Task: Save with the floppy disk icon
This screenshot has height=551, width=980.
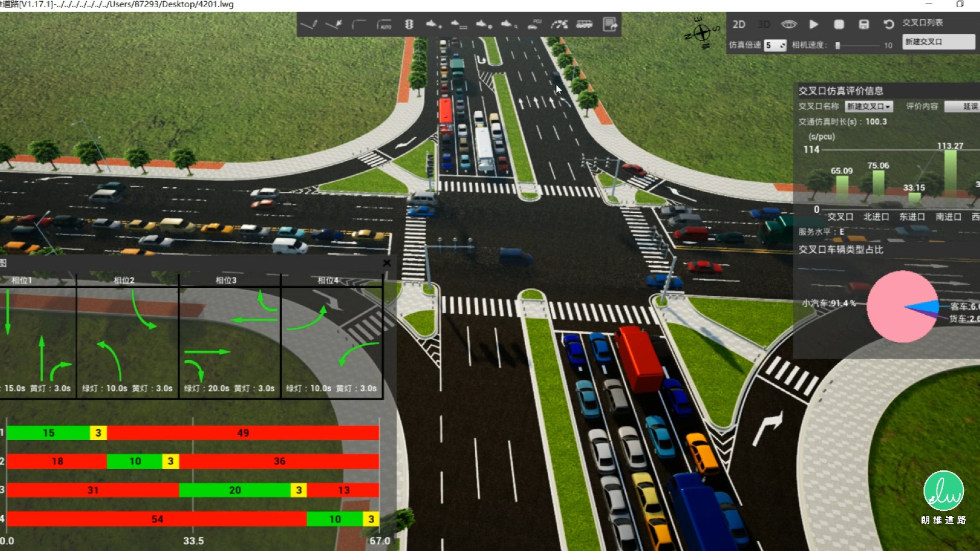Action: coord(864,24)
